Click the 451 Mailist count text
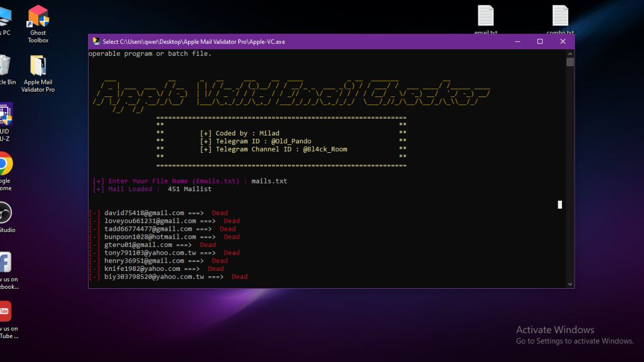The width and height of the screenshot is (644, 362). pyautogui.click(x=190, y=189)
